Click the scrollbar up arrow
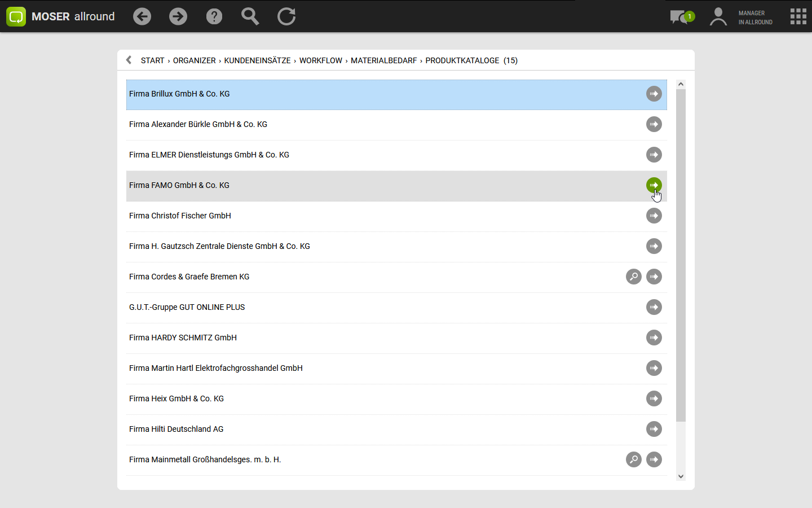Screen dimensions: 812x508 (681, 84)
